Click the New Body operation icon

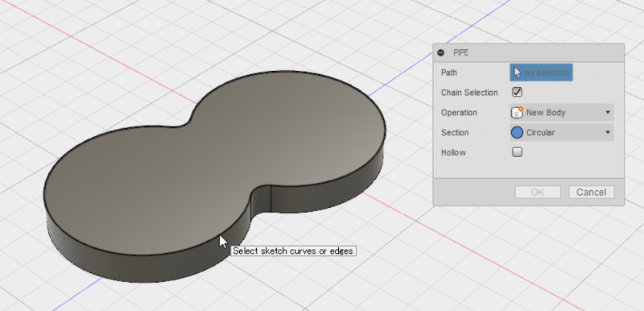(x=517, y=112)
